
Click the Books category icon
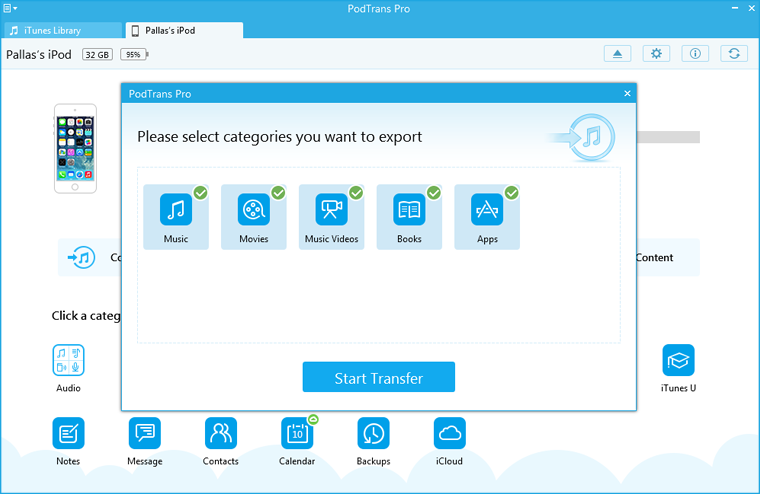[x=409, y=210]
